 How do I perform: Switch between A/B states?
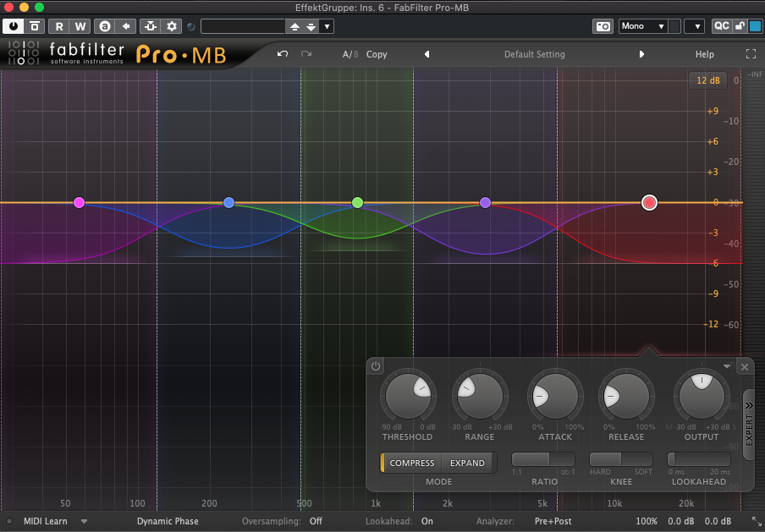pos(350,54)
